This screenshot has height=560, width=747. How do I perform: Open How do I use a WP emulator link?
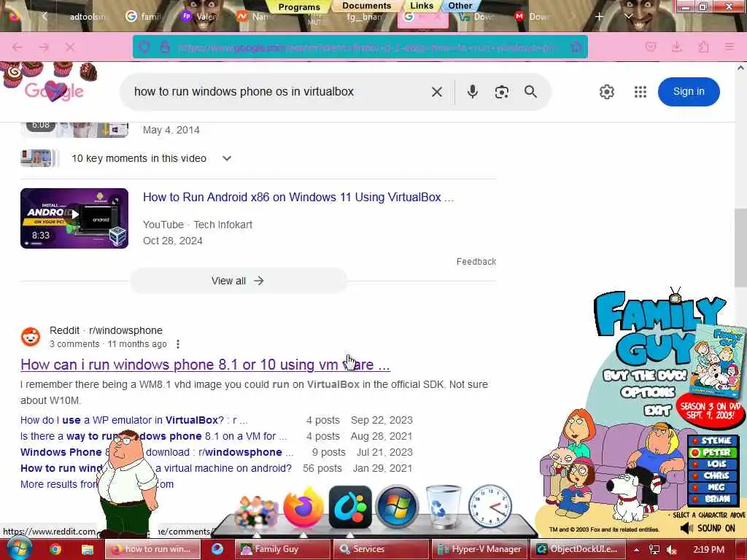point(133,420)
